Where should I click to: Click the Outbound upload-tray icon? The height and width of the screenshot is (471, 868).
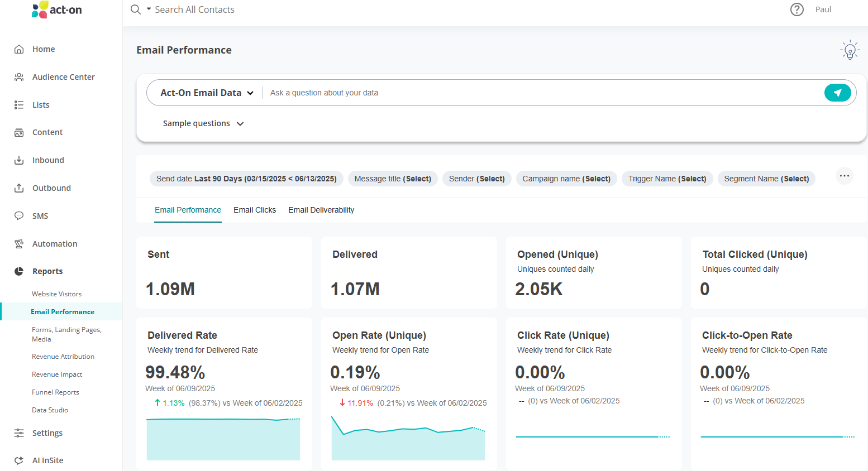click(x=19, y=188)
